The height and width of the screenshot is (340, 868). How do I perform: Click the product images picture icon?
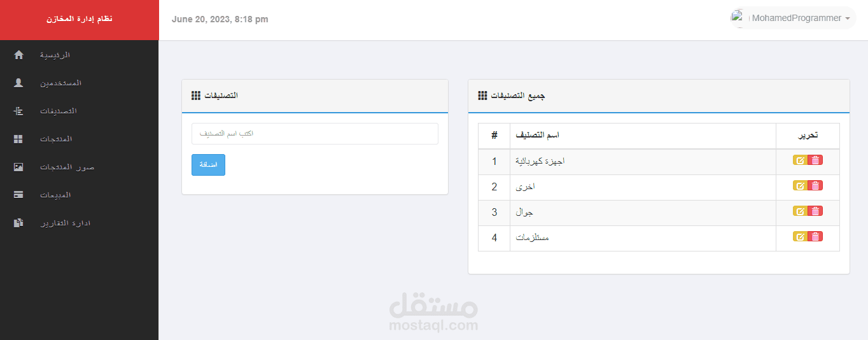coord(18,167)
